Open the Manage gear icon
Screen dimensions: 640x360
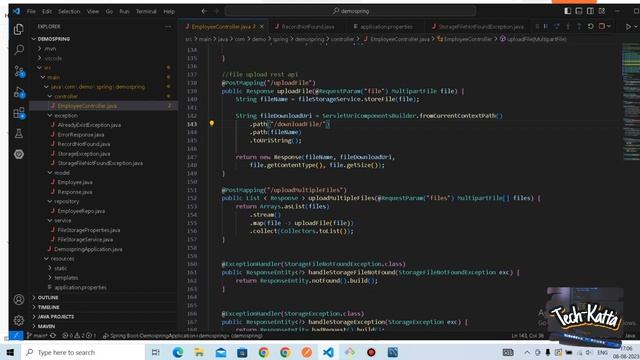tap(18, 320)
